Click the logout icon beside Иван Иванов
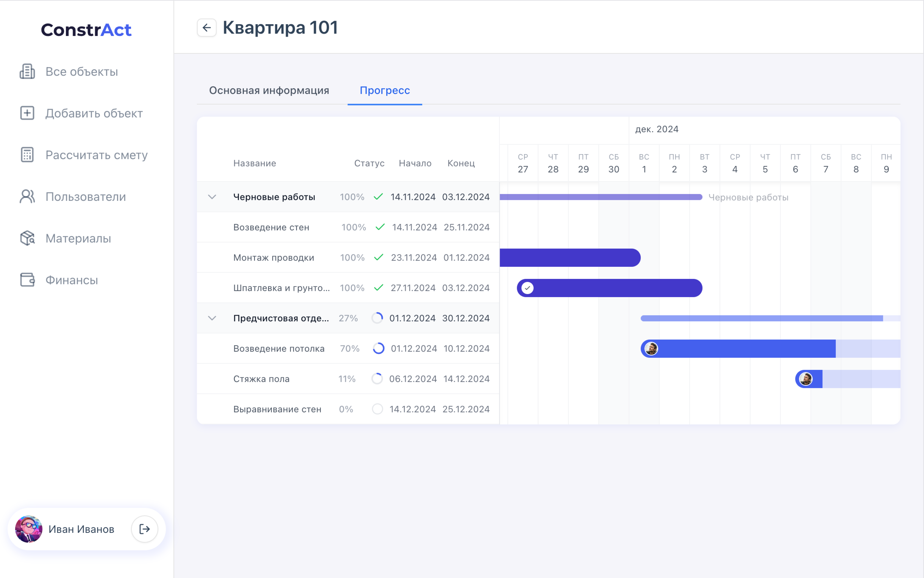The image size is (924, 578). pos(144,529)
